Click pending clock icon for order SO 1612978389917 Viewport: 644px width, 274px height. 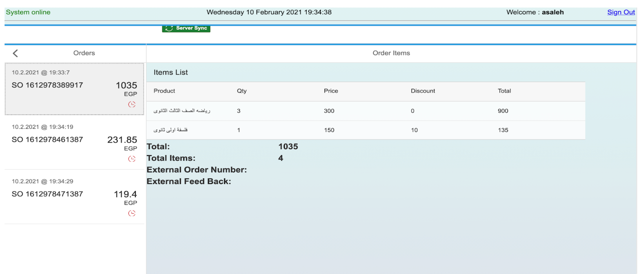[x=132, y=104]
